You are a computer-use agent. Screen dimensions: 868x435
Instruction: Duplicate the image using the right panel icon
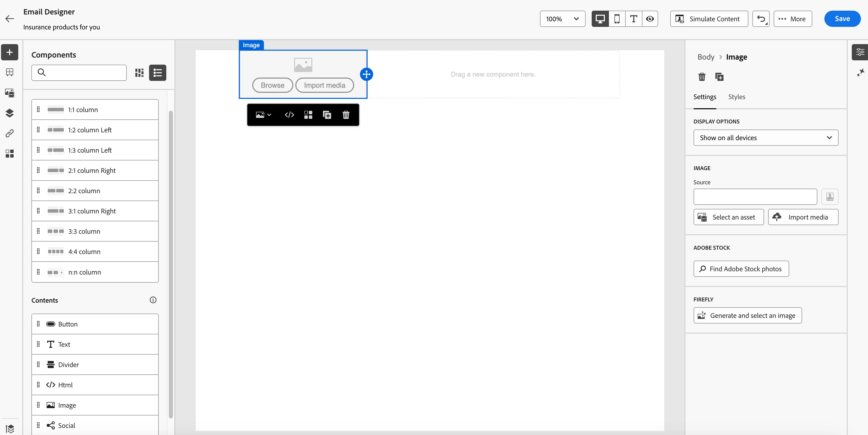point(719,77)
